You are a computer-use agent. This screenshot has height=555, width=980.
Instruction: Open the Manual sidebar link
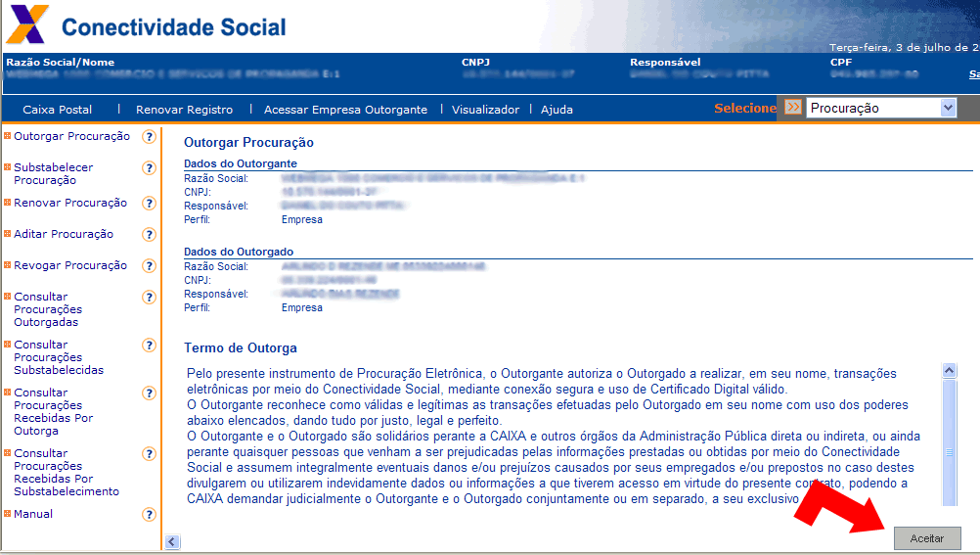[33, 514]
